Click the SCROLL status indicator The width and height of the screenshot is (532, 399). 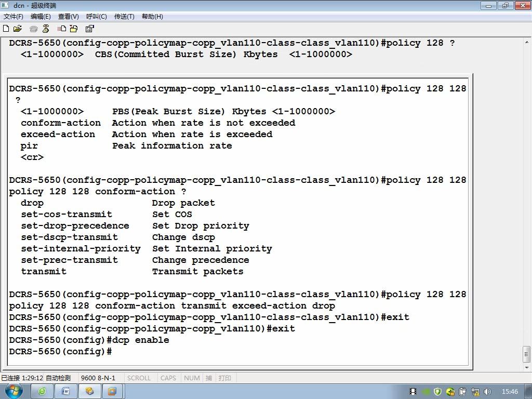[x=139, y=378]
